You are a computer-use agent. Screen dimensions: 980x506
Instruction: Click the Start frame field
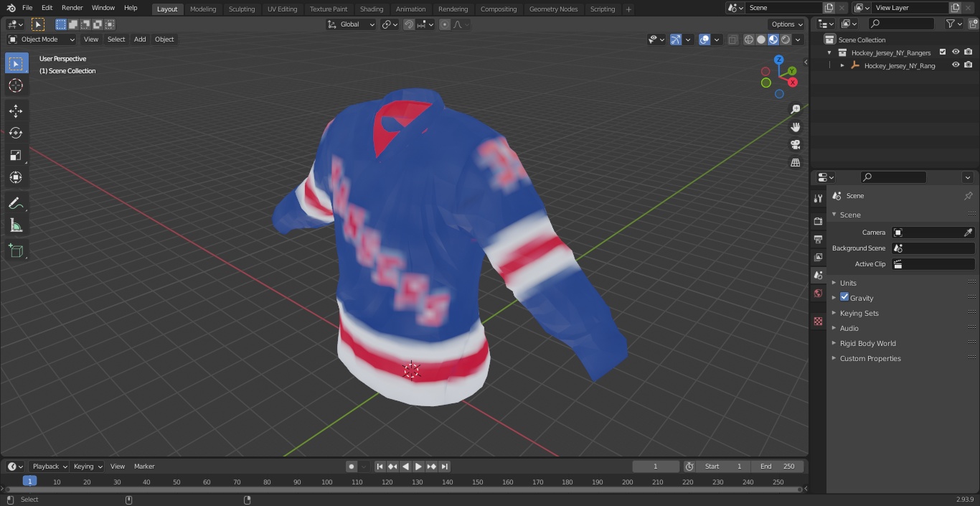click(723, 467)
